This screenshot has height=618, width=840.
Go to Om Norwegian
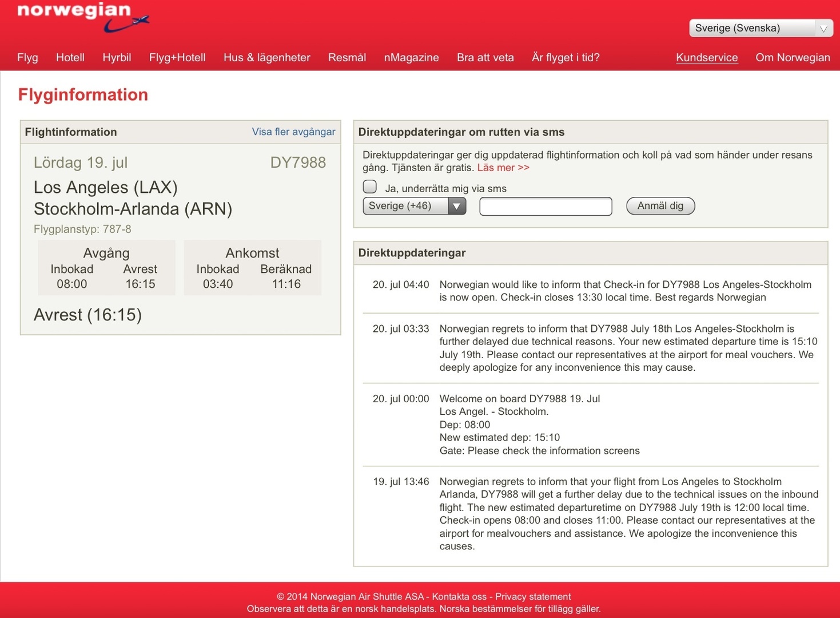(x=792, y=57)
